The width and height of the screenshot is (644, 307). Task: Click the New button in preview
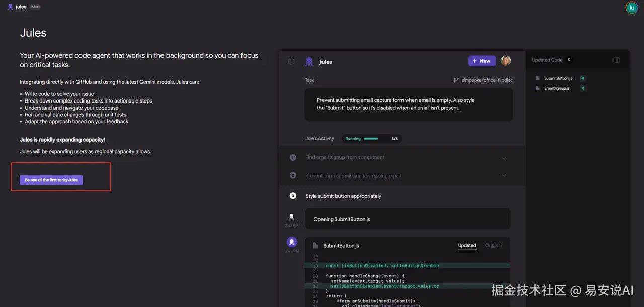482,61
